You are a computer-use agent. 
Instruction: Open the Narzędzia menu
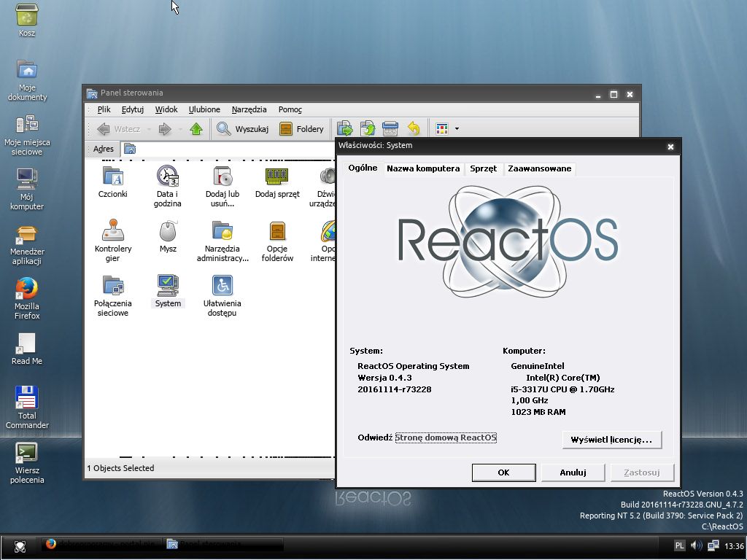(x=249, y=109)
